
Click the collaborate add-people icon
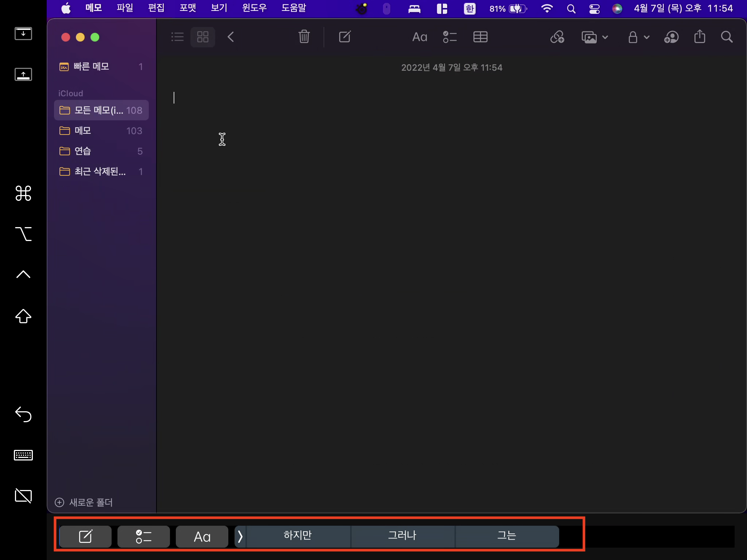pos(671,37)
